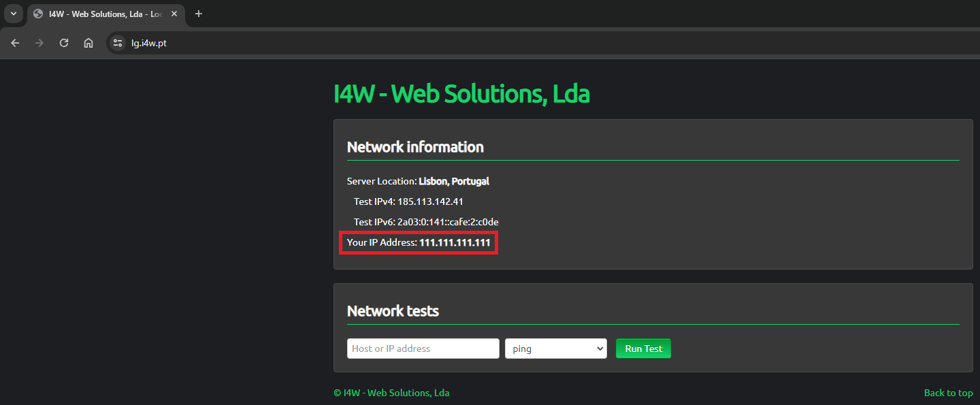Click the forward navigation arrow

pyautogui.click(x=39, y=43)
